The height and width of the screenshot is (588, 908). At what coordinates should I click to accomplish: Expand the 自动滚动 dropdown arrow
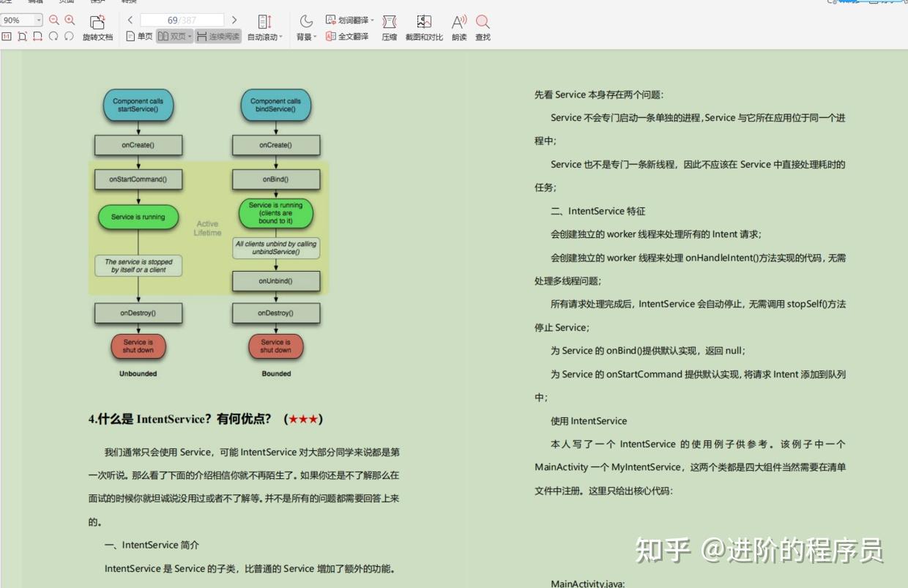[x=282, y=37]
